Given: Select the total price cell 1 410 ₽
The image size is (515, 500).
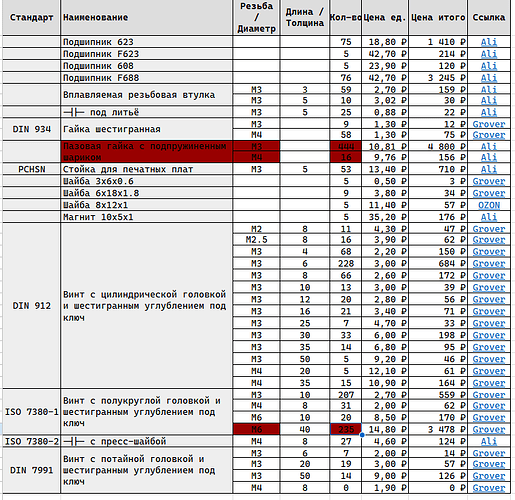Looking at the screenshot, I should point(438,42).
